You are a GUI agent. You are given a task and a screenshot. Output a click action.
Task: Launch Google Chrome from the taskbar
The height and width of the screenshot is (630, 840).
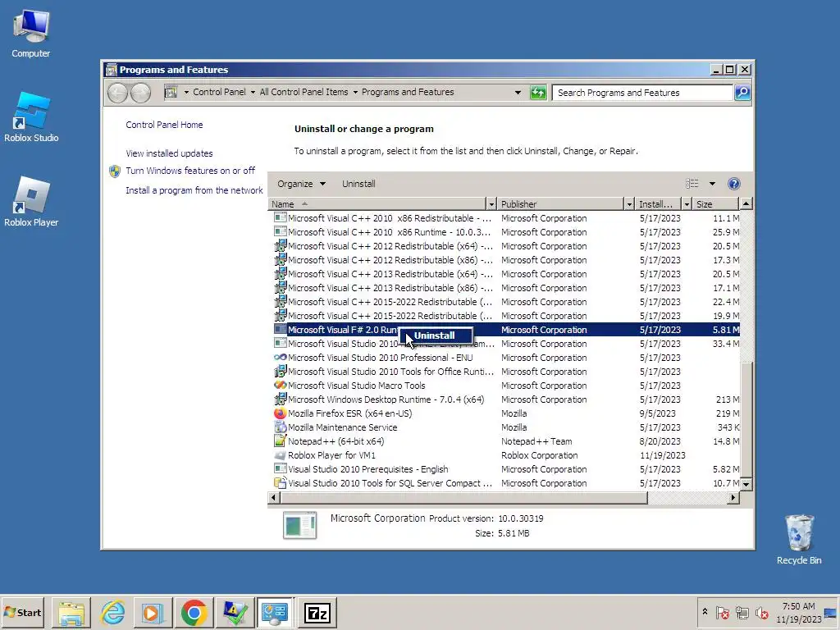pos(194,613)
